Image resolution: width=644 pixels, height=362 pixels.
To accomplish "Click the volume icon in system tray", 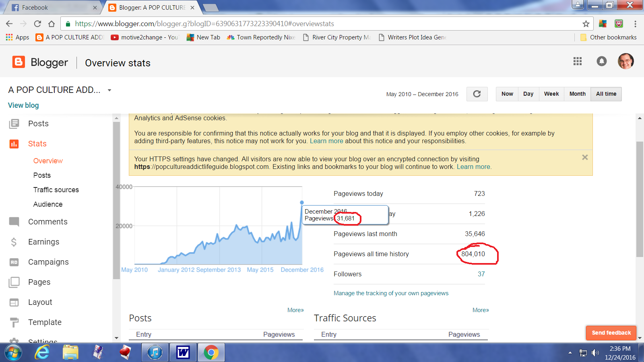I will pos(595,353).
